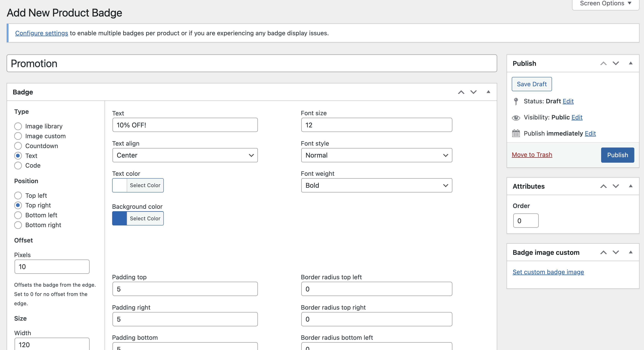
Task: Click Set custom badge image
Action: pos(548,272)
